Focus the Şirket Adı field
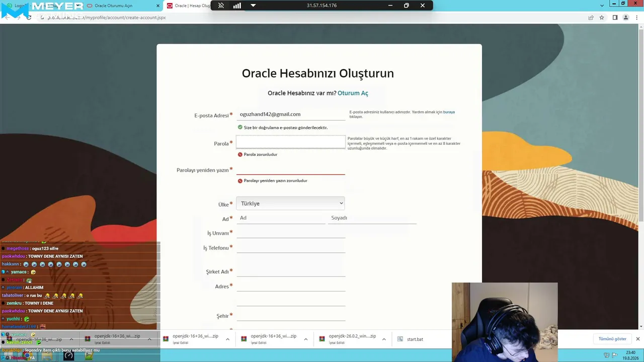This screenshot has height=362, width=644. click(291, 271)
